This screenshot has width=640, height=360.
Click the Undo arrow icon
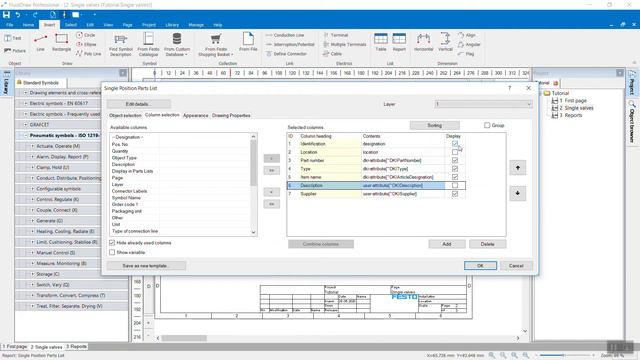18,15
